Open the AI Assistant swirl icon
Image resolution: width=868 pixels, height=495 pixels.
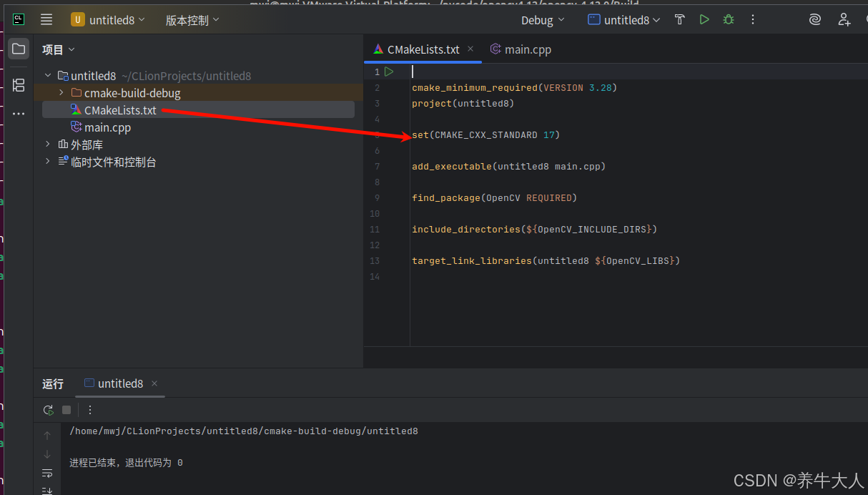[815, 19]
